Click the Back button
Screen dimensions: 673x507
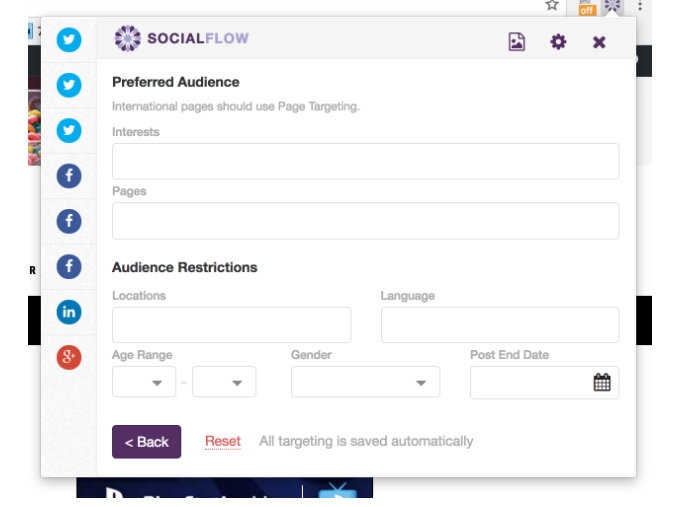[x=146, y=442]
